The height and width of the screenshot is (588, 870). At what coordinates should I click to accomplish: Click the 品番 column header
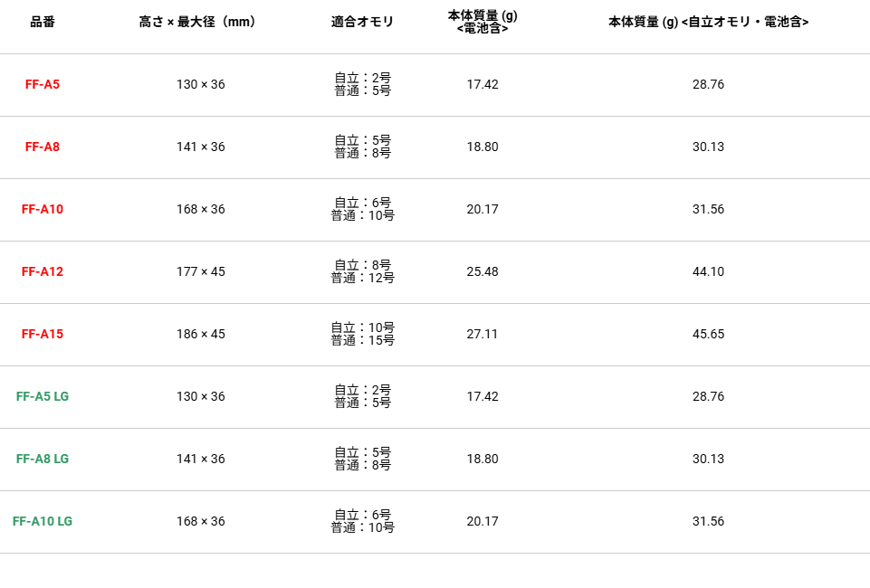pyautogui.click(x=43, y=22)
